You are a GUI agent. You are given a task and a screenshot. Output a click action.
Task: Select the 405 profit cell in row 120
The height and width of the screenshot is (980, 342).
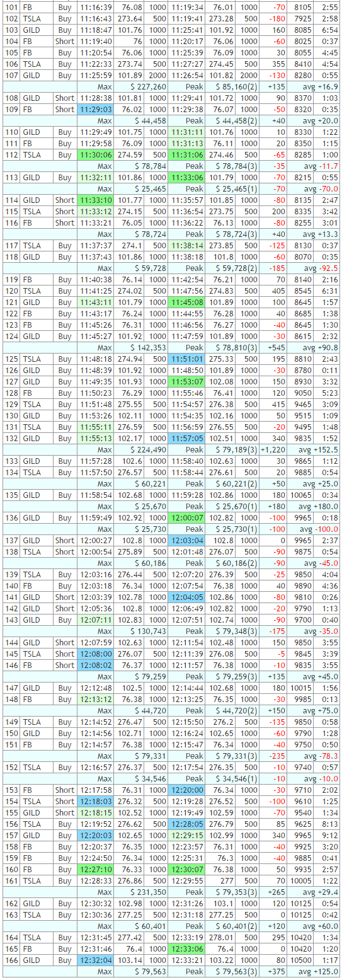pos(274,291)
